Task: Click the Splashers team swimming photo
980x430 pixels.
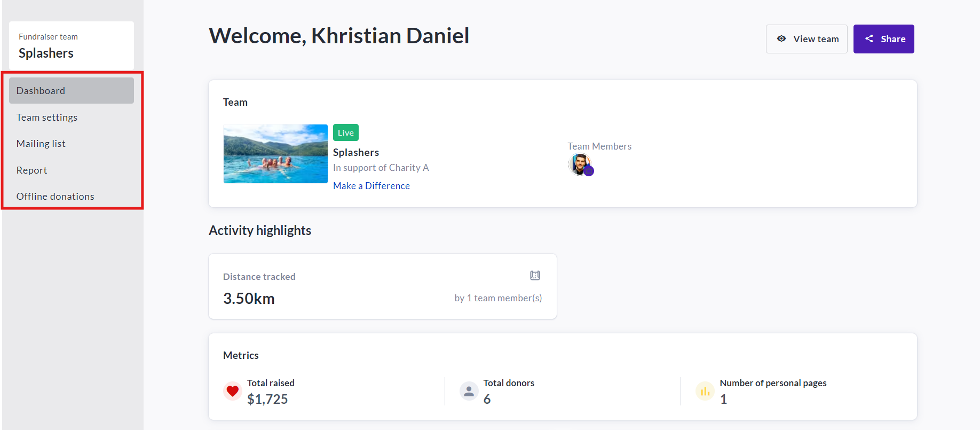Action: point(275,154)
